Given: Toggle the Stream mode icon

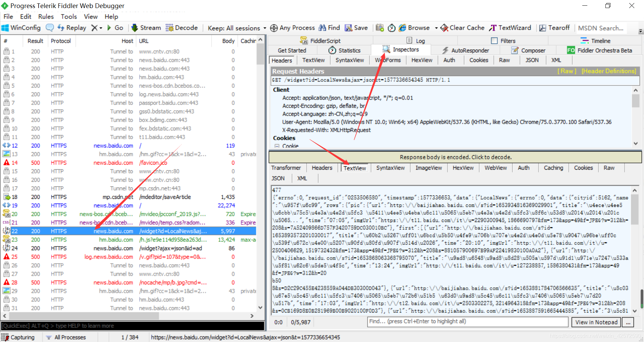Looking at the screenshot, I should pos(135,28).
